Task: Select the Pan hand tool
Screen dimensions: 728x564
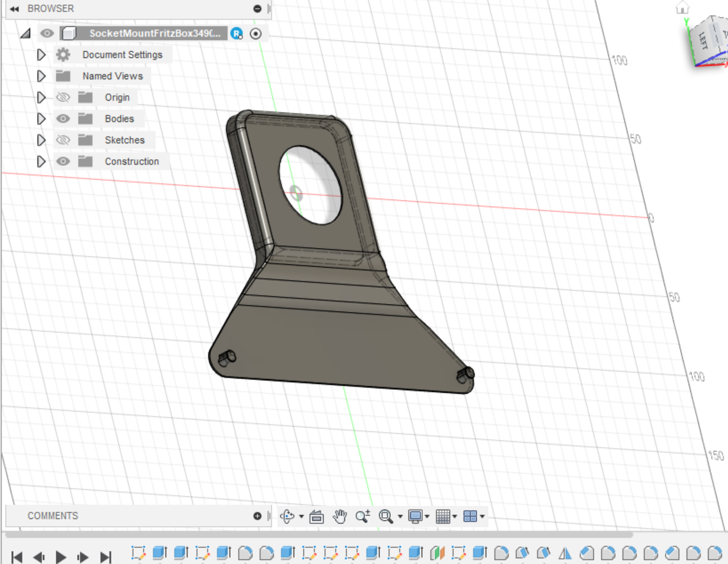Action: [340, 517]
